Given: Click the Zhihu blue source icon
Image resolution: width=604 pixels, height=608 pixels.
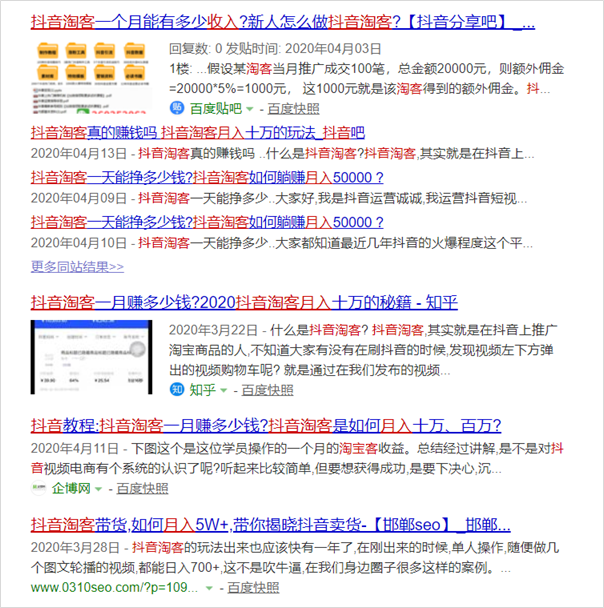Looking at the screenshot, I should click(x=177, y=389).
